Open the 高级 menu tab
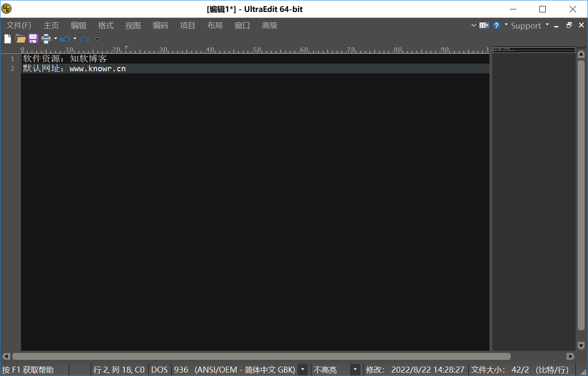 point(270,26)
